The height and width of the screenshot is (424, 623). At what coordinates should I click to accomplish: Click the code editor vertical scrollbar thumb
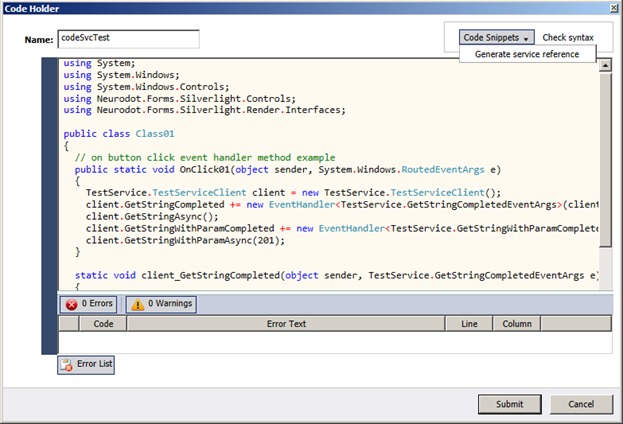[605, 160]
